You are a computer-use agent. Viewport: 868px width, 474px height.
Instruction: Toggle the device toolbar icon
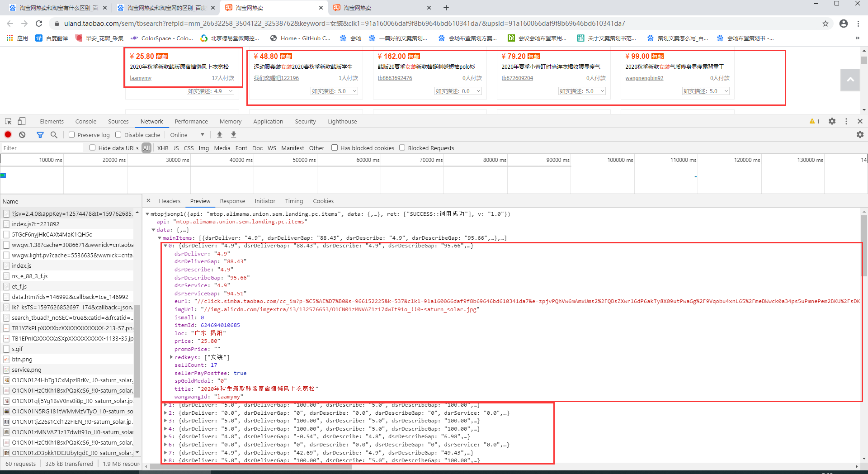coord(22,121)
